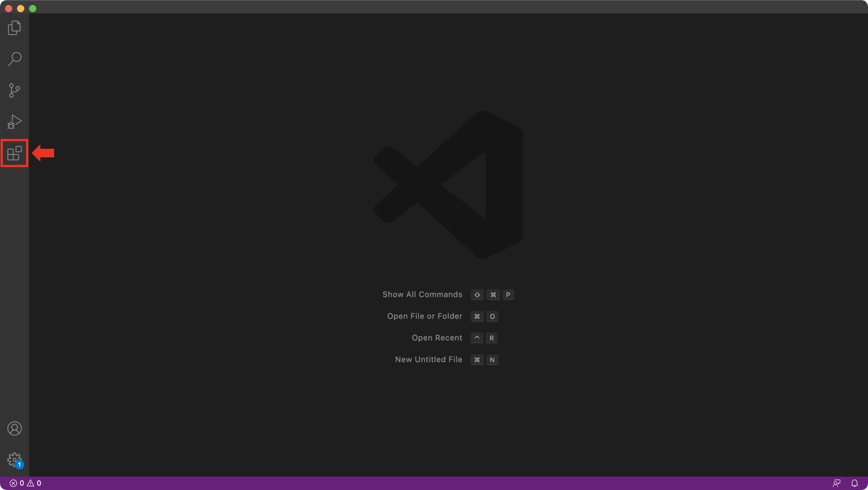868x490 pixels.
Task: Minimize the window with yellow button
Action: (x=21, y=9)
